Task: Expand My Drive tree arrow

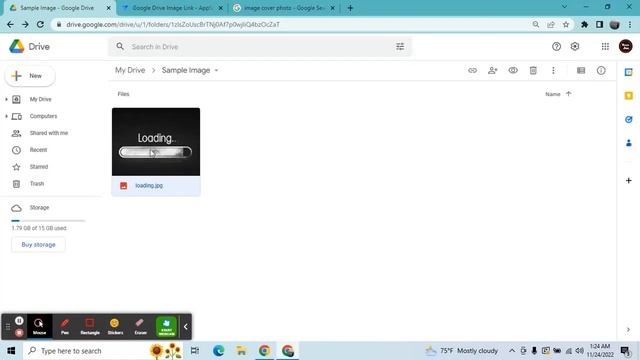Action: tap(6, 99)
